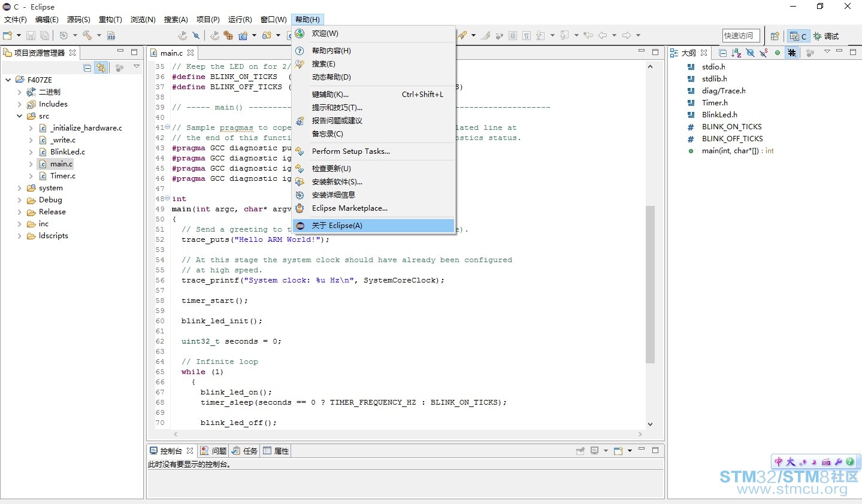This screenshot has width=862, height=504.
Task: Toggle the group includes button in outline
Action: [792, 53]
